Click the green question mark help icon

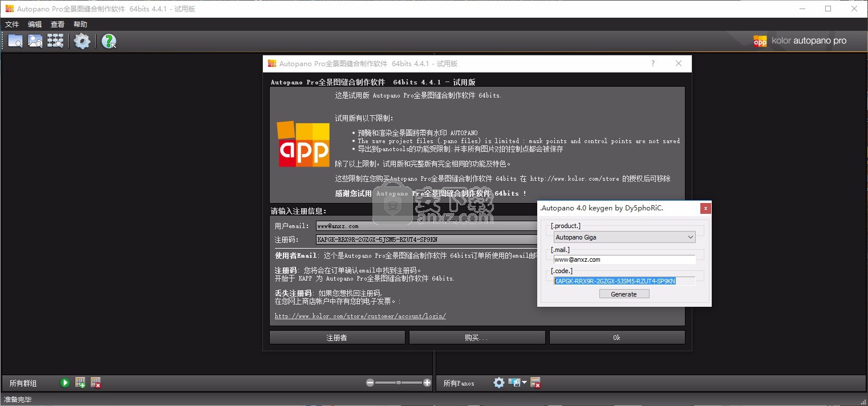pyautogui.click(x=108, y=41)
